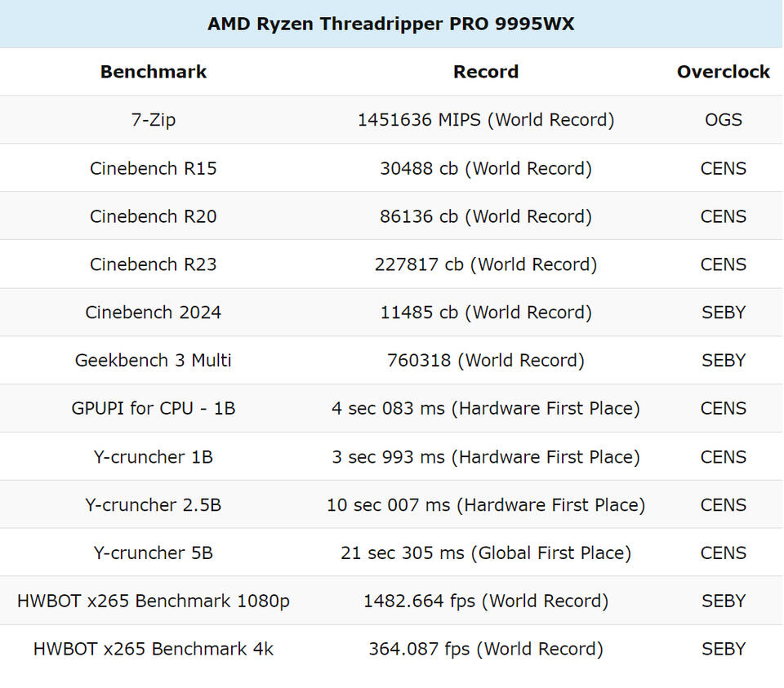Click the OGS overclocker cell
Screen dimensions: 784x688
[x=724, y=120]
